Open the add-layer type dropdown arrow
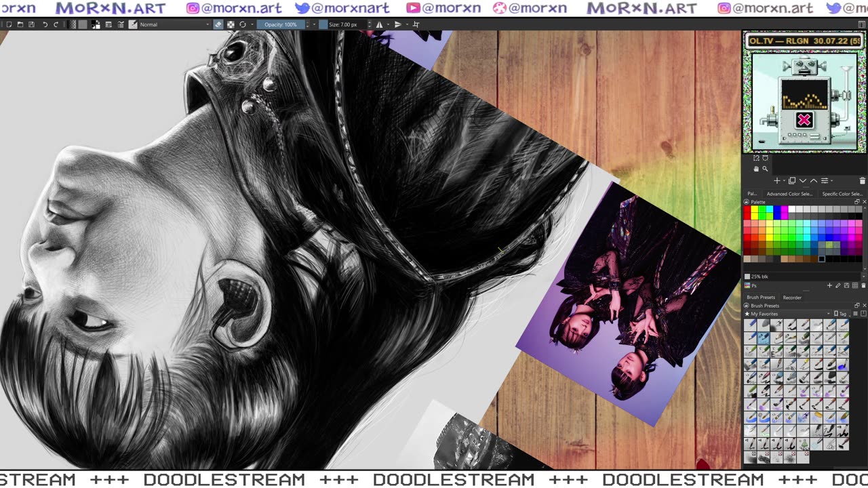Viewport: 868px width, 488px height. tap(783, 181)
